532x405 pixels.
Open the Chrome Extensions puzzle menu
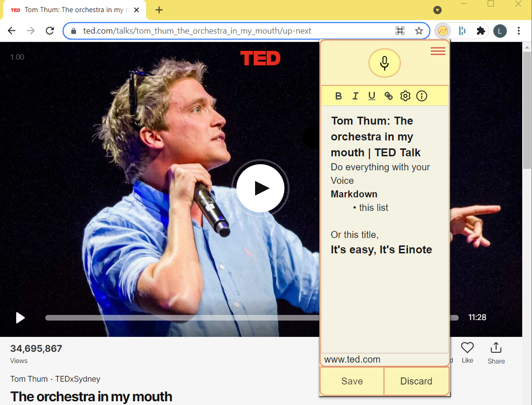tap(481, 31)
